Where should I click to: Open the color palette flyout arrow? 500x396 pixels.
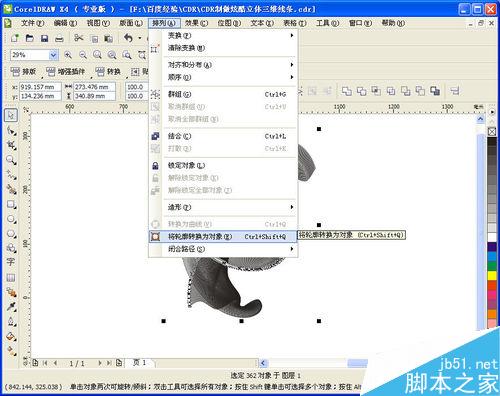coord(492,112)
